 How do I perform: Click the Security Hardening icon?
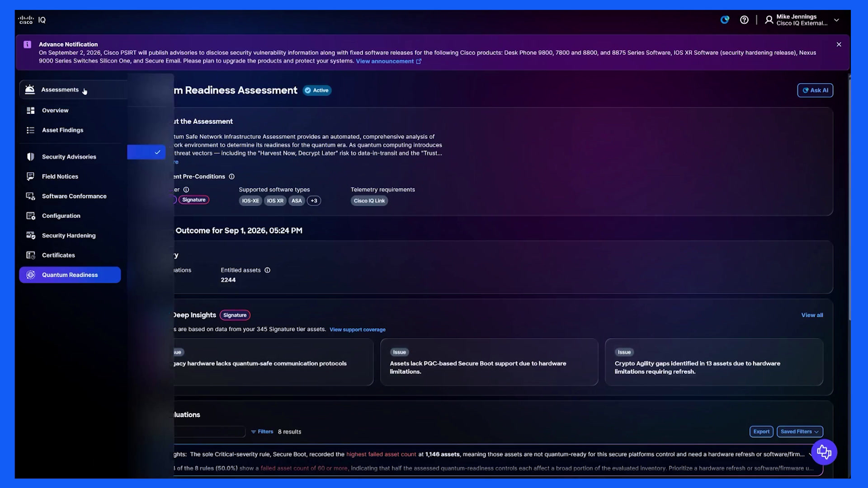point(30,235)
